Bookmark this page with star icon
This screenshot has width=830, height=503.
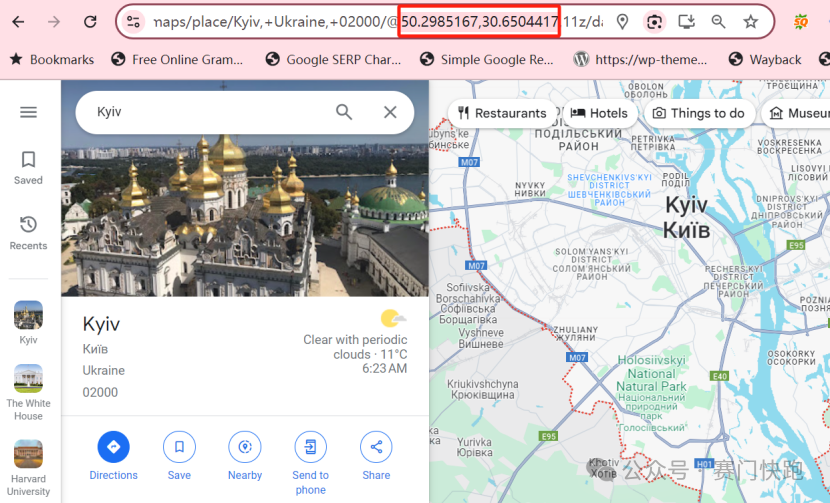(x=750, y=21)
